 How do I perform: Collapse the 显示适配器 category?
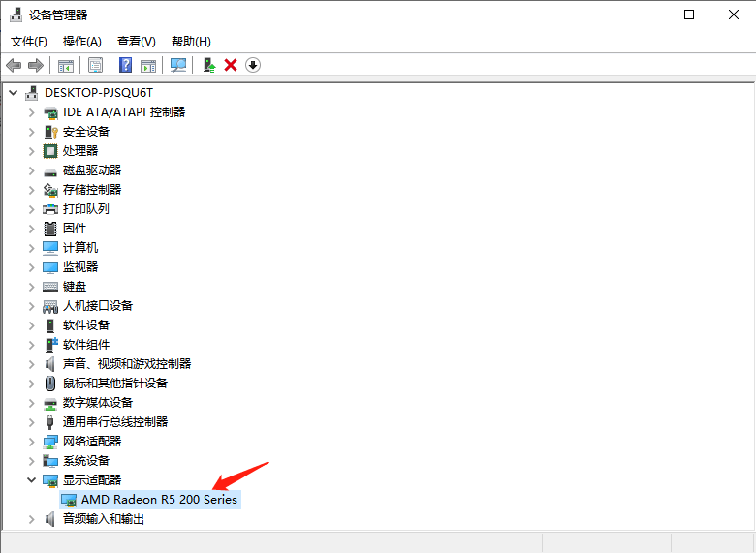[32, 479]
